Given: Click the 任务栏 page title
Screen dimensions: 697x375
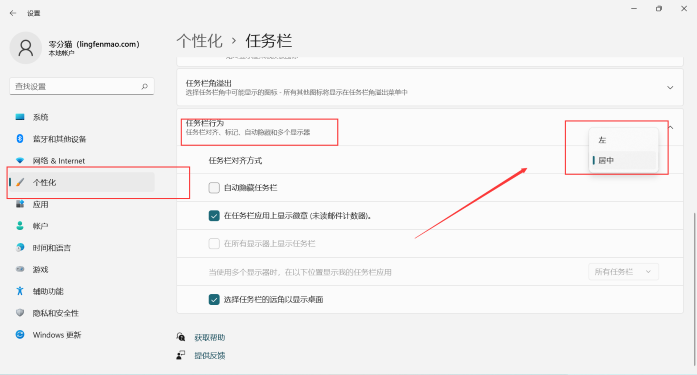Looking at the screenshot, I should click(x=269, y=41).
